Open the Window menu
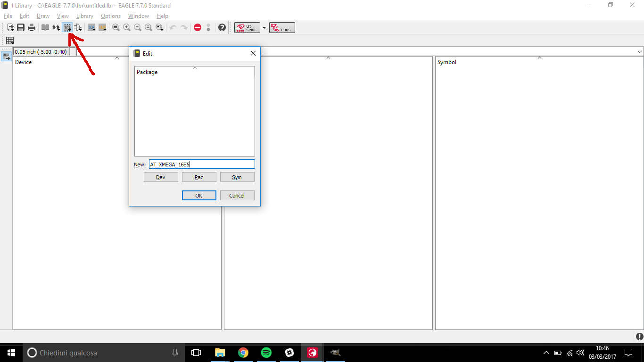The image size is (644, 362). (x=139, y=16)
